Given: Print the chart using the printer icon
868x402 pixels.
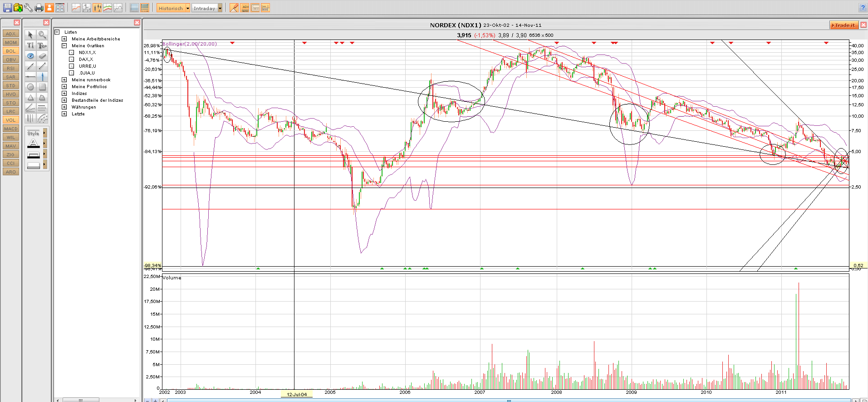Looking at the screenshot, I should 39,8.
